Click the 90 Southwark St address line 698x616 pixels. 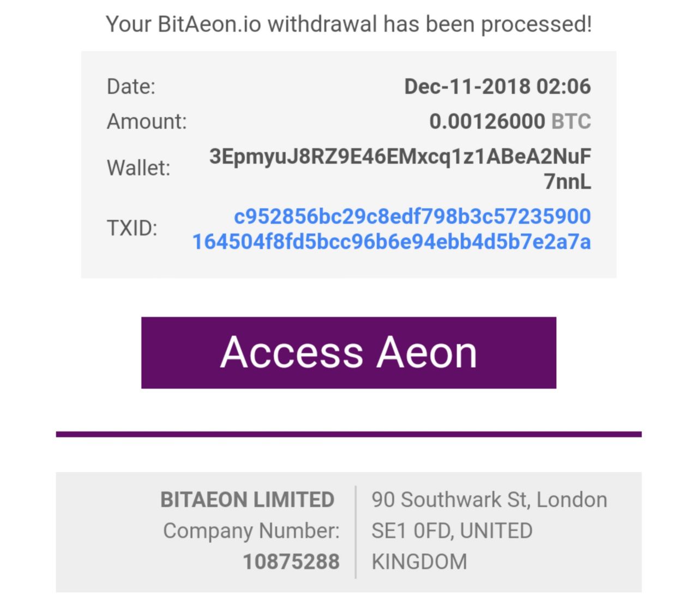pyautogui.click(x=489, y=500)
